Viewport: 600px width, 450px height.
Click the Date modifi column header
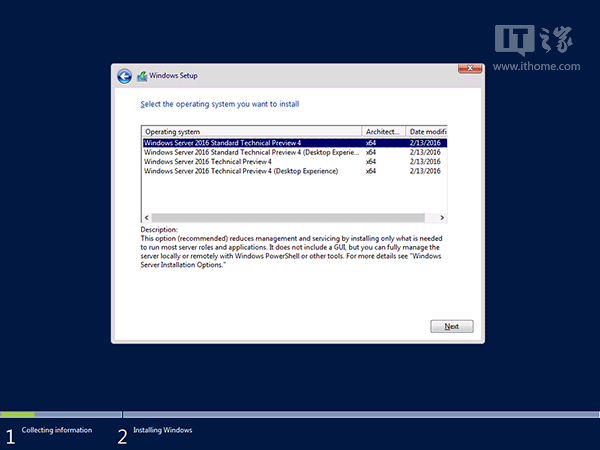(x=426, y=132)
